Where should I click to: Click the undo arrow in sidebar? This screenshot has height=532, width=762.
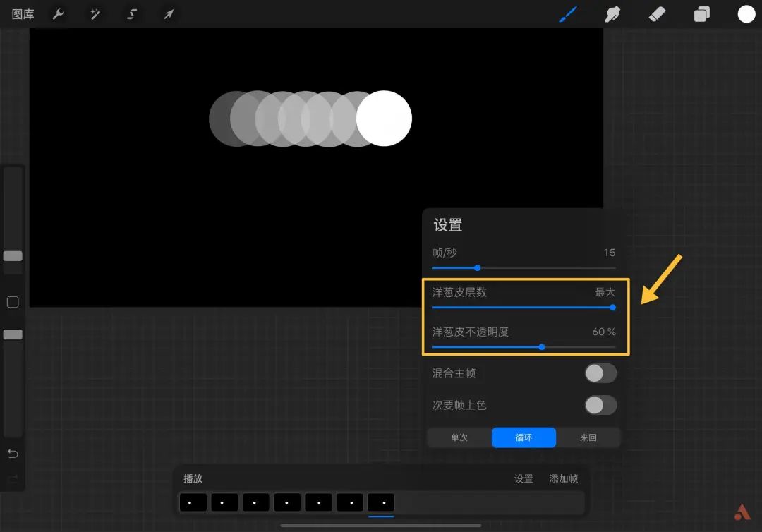point(13,454)
